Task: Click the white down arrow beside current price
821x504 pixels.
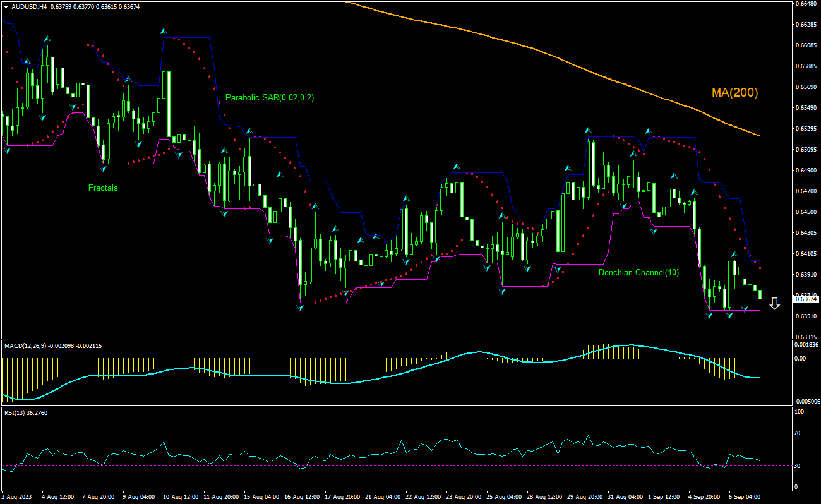Action: [775, 304]
